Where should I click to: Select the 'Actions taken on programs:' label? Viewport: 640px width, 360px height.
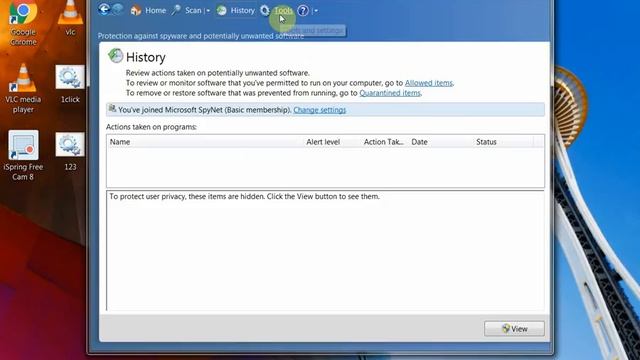tap(151, 127)
